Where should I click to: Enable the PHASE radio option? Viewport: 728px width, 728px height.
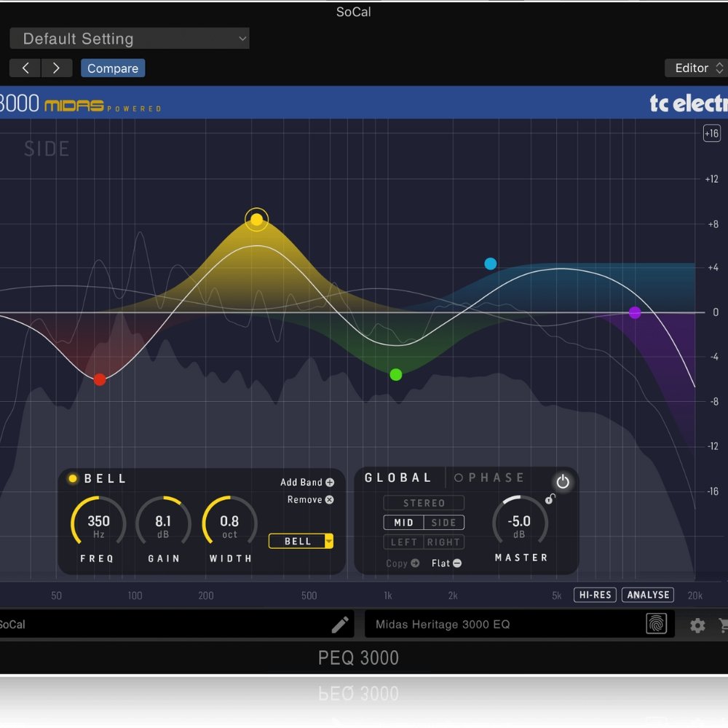pos(459,478)
